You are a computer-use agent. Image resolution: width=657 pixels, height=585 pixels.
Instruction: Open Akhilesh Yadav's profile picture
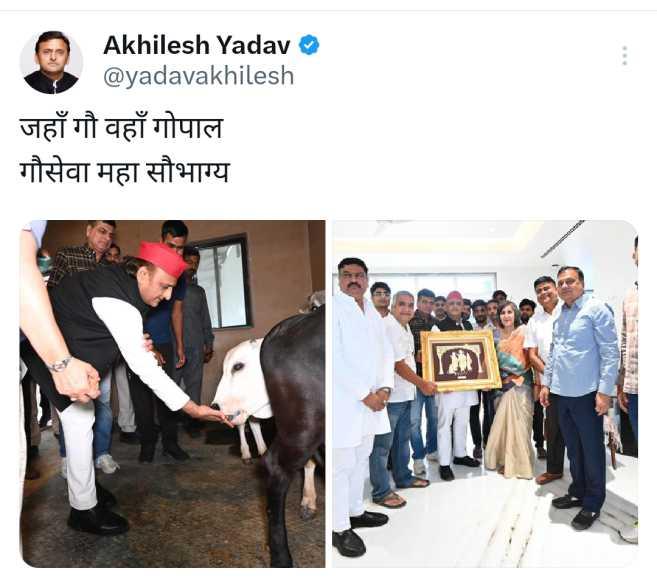point(51,62)
